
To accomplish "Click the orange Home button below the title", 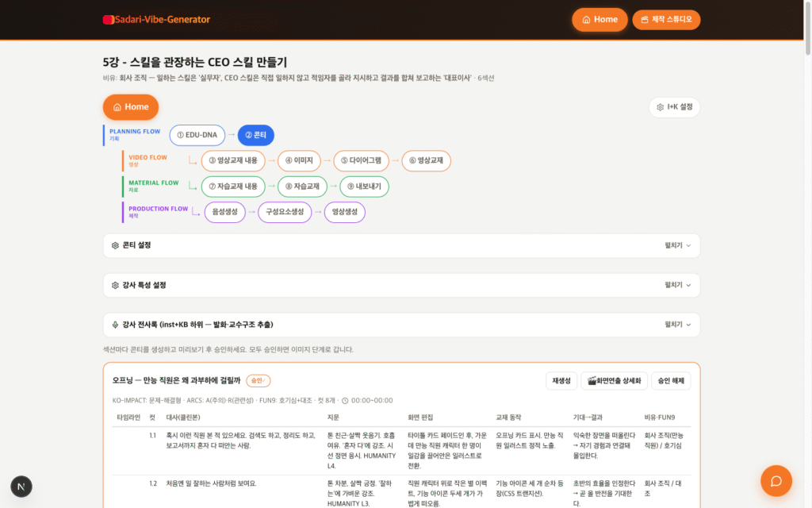I will (x=131, y=107).
